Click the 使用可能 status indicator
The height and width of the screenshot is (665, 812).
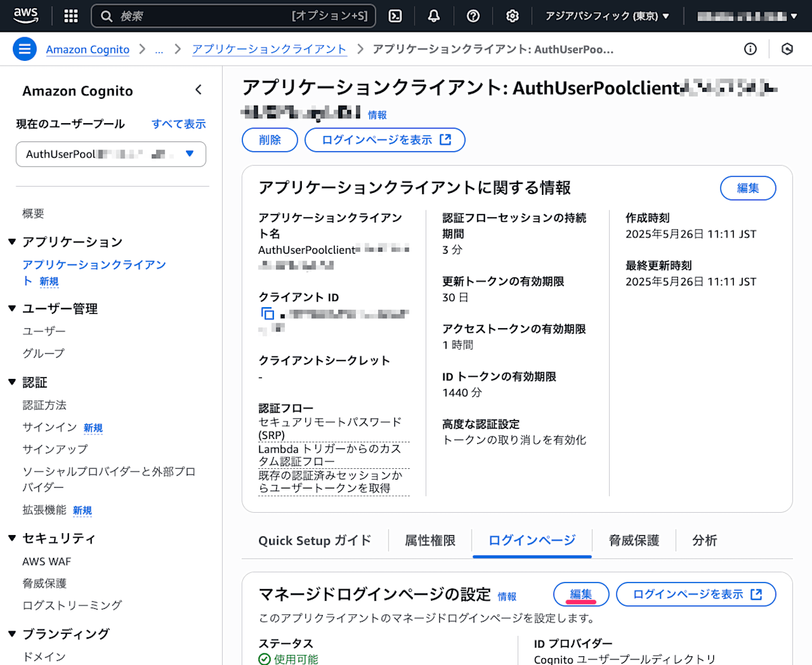pos(288,660)
